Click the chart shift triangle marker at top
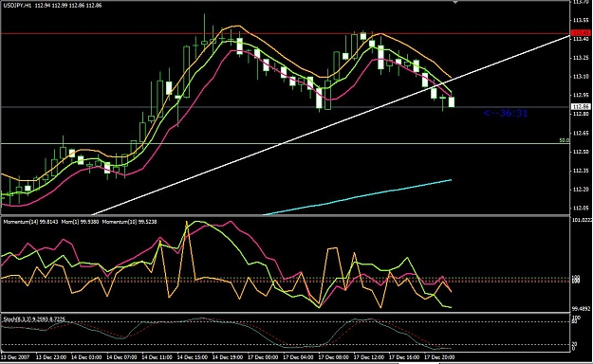Viewport: 593px width, 364px height. [455, 2]
